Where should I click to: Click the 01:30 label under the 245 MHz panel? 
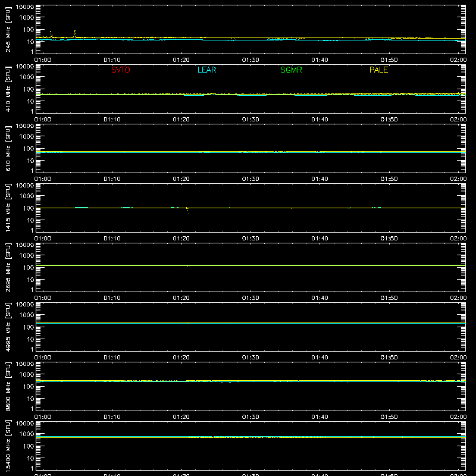pyautogui.click(x=250, y=60)
